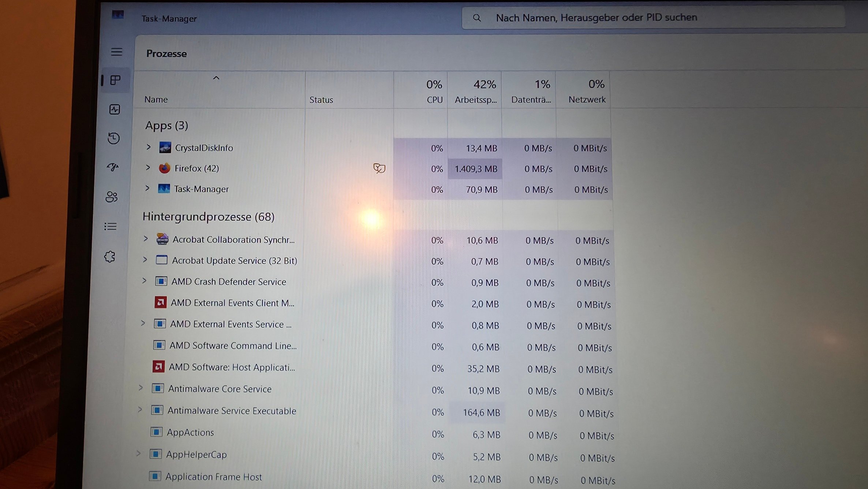
Task: Open the App history sidebar tab
Action: coord(113,138)
